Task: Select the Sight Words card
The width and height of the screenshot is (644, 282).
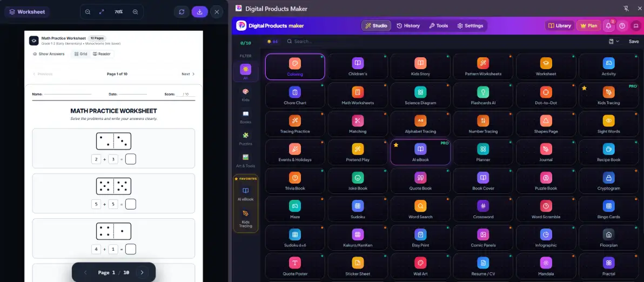Action: pos(609,124)
